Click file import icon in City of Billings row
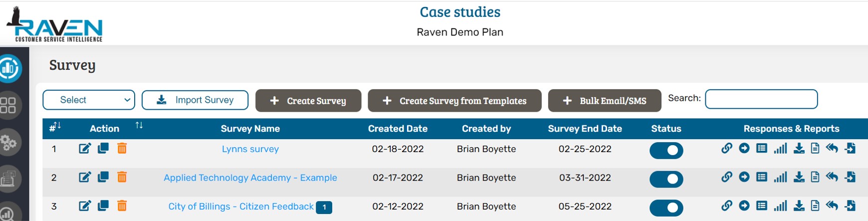This screenshot has width=868, height=221. point(851,205)
